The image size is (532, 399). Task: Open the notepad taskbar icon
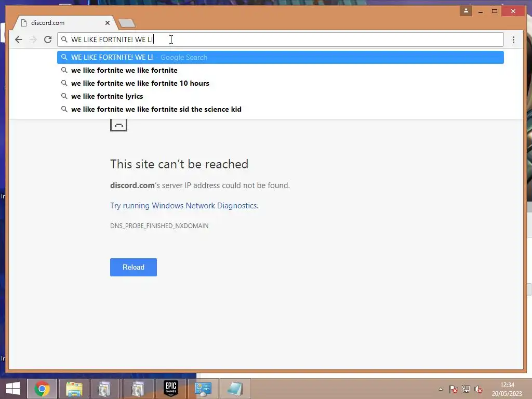(x=235, y=389)
